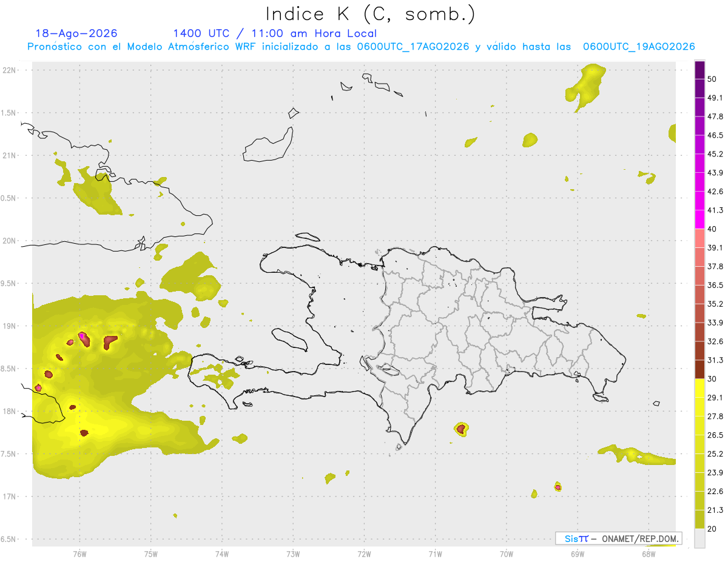Click the '21N' latitude label
Viewport: 728px width, 562px height.
click(9, 156)
